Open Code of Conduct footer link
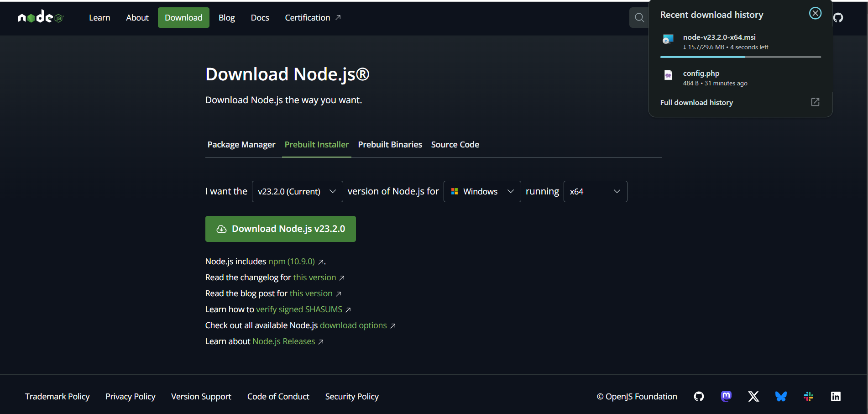Viewport: 868px width, 414px height. point(278,397)
